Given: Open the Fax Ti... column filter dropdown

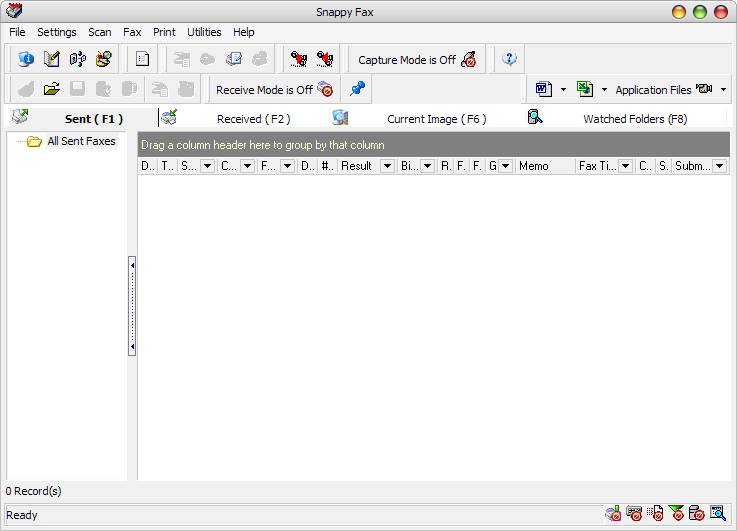Looking at the screenshot, I should pos(625,166).
